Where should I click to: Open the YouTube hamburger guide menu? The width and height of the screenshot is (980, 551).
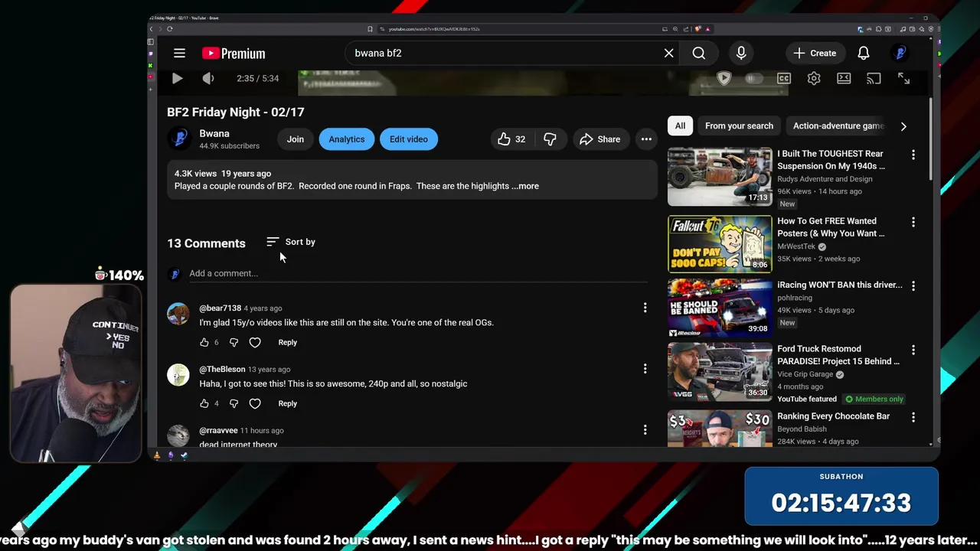point(179,53)
